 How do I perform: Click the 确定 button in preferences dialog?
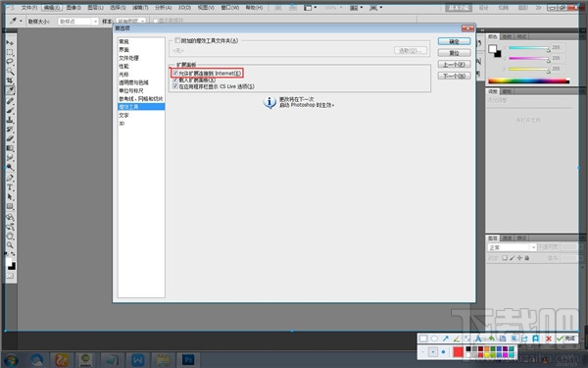pyautogui.click(x=454, y=41)
